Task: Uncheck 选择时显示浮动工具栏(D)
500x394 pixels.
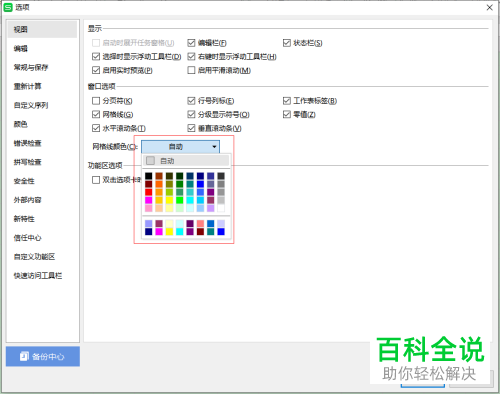Action: click(96, 57)
